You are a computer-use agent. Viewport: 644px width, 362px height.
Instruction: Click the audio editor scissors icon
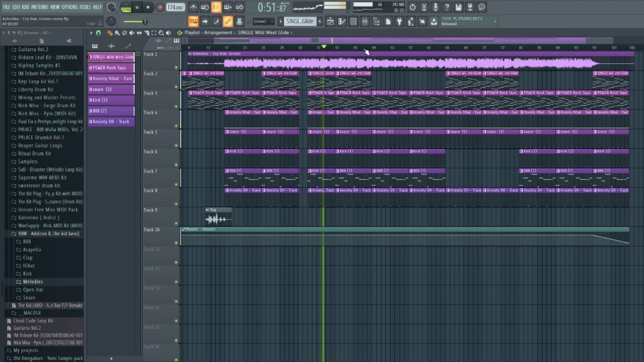click(x=424, y=7)
